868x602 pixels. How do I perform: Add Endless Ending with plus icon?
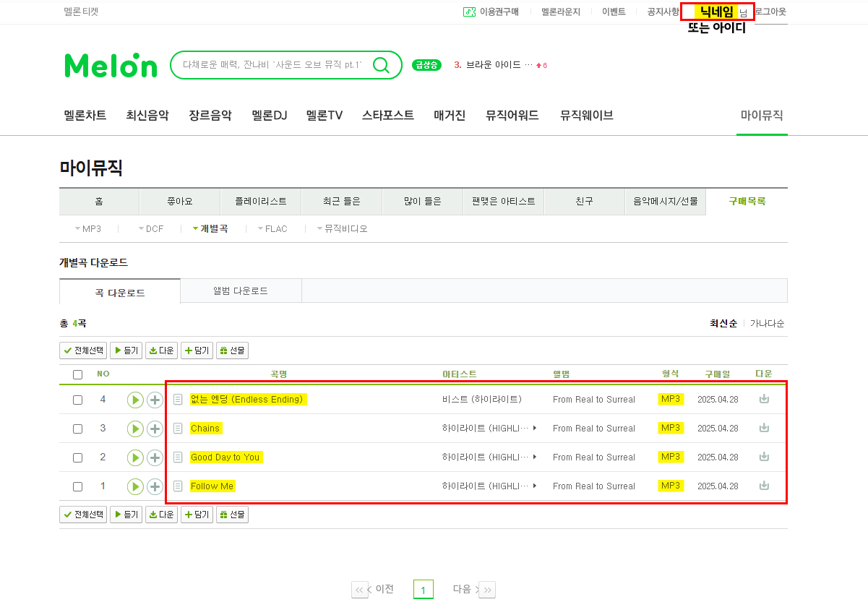[x=155, y=400]
